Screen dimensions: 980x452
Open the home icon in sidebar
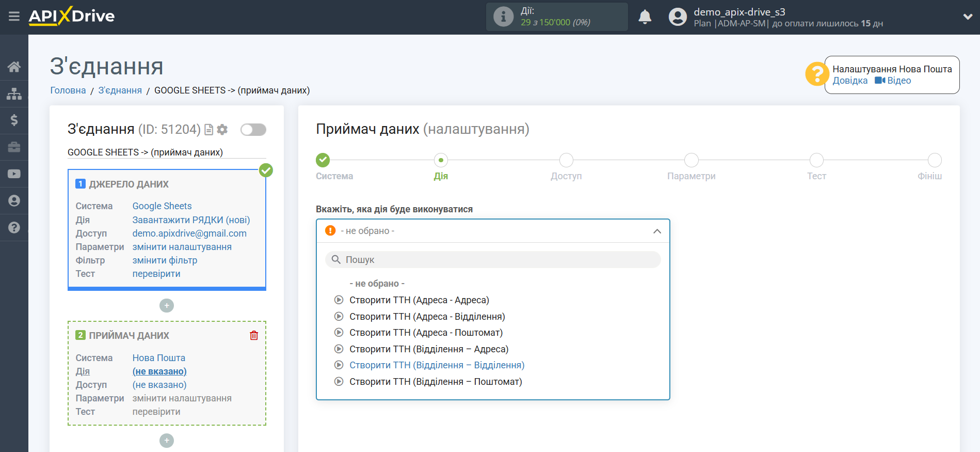[x=14, y=67]
